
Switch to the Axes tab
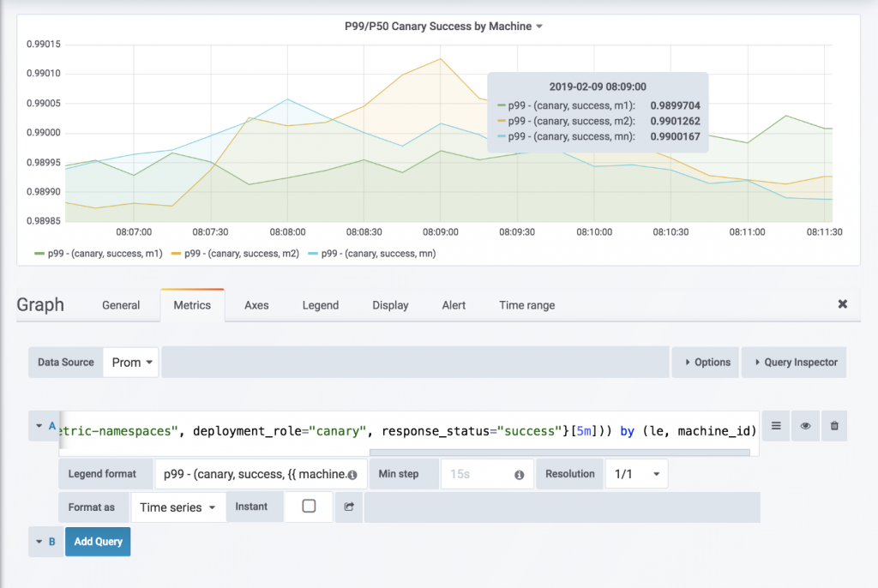pos(256,305)
